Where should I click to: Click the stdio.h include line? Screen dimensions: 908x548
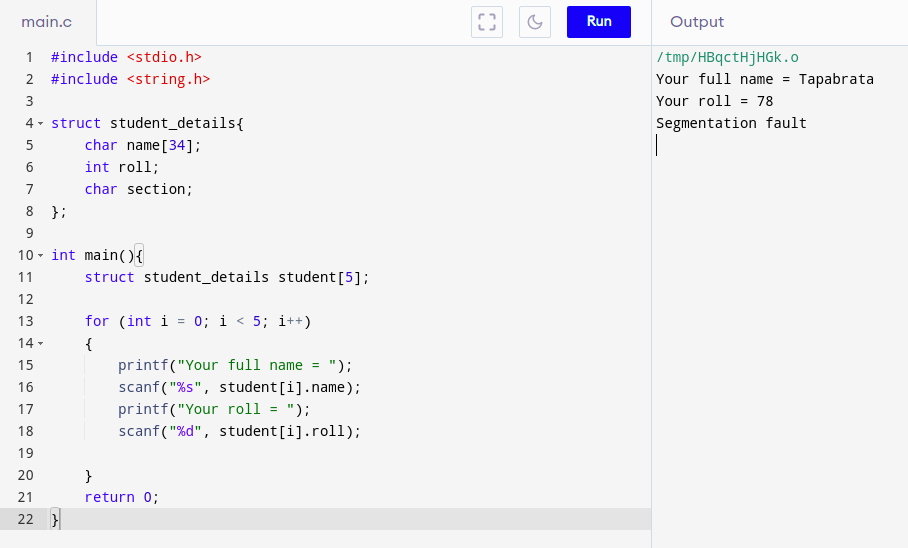pyautogui.click(x=126, y=57)
